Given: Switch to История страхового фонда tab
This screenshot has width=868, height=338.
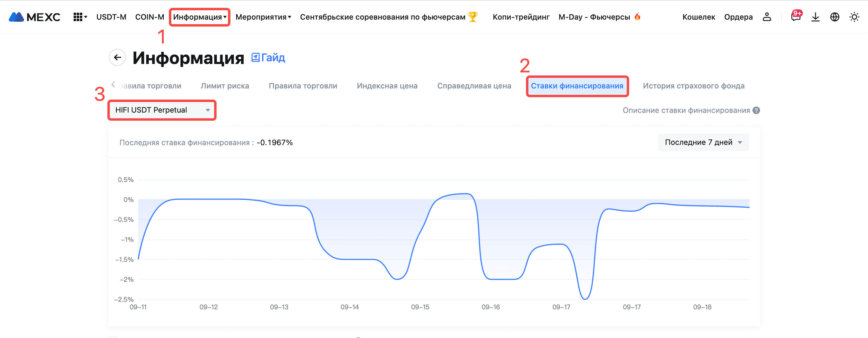Looking at the screenshot, I should tap(693, 86).
